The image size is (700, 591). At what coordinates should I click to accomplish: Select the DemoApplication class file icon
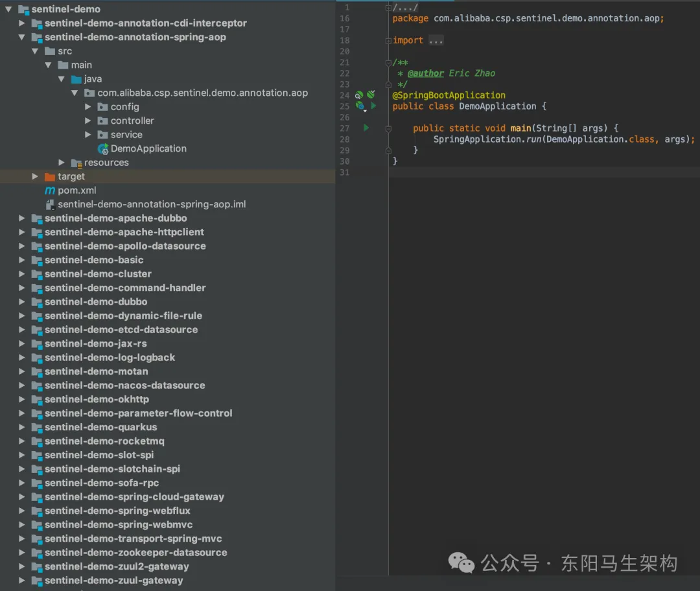pyautogui.click(x=103, y=148)
